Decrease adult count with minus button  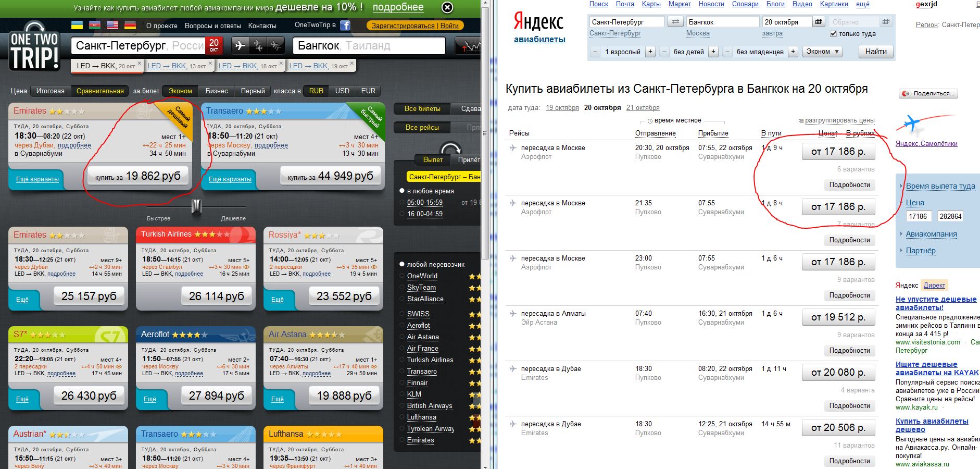(x=595, y=52)
